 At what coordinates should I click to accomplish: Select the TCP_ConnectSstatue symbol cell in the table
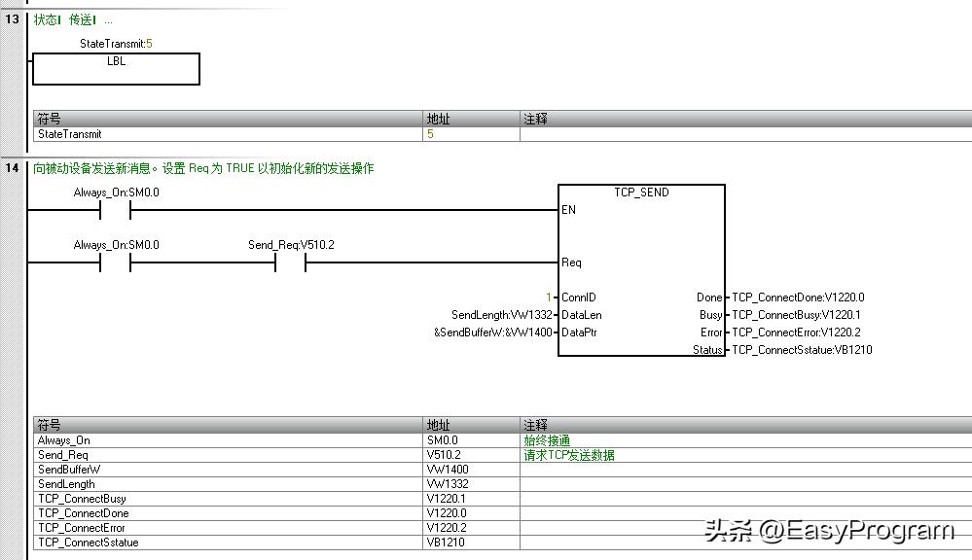[228, 542]
